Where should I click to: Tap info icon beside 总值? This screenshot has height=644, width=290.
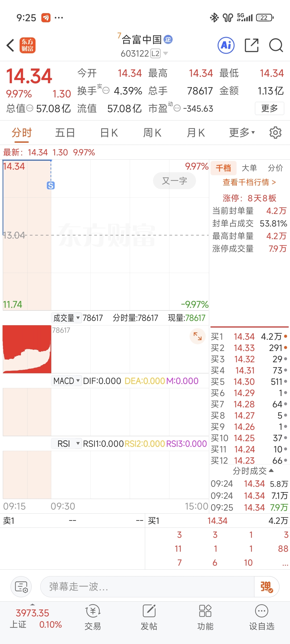pyautogui.click(x=30, y=108)
